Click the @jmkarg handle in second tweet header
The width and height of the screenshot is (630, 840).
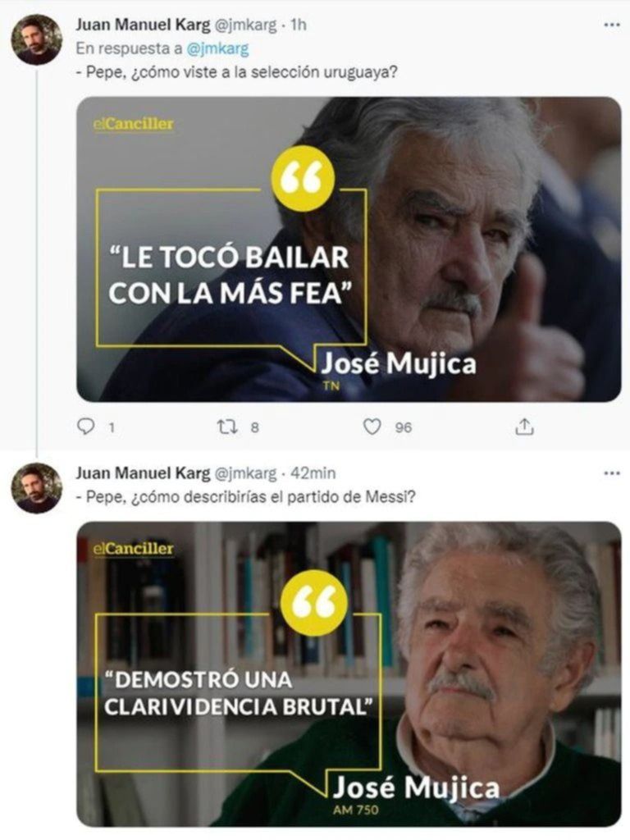pos(245,473)
